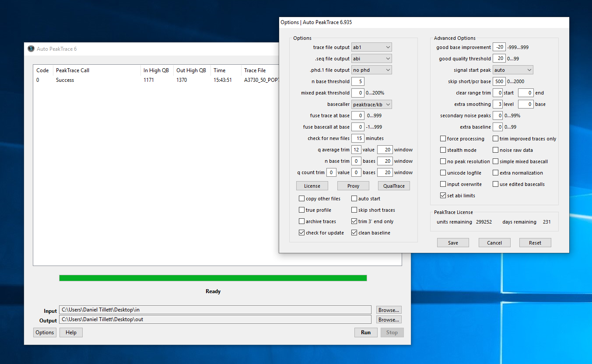Image resolution: width=592 pixels, height=364 pixels.
Task: Enable force processing checkbox
Action: [443, 139]
